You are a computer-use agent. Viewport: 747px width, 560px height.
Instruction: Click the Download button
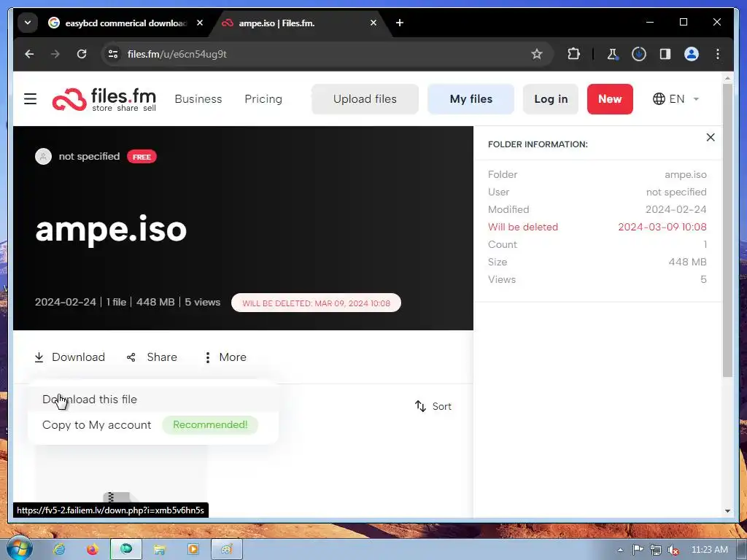coord(69,357)
